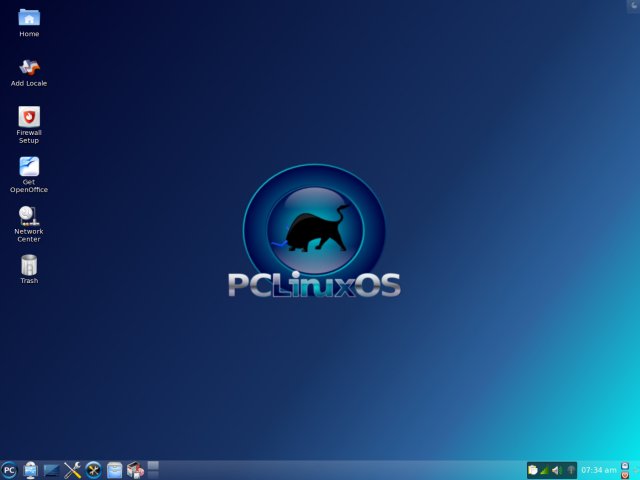Open the Firewall Setup desktop icon

coord(29,124)
